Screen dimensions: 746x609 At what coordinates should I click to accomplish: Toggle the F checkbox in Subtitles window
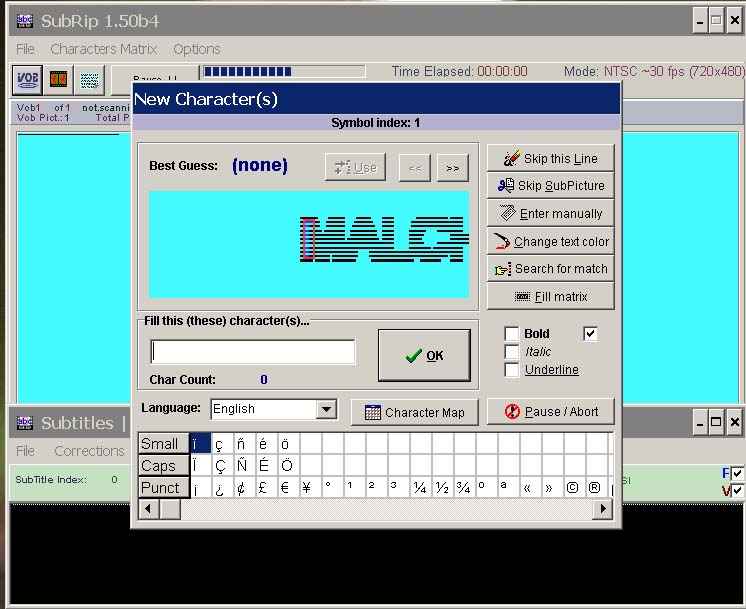pyautogui.click(x=737, y=473)
